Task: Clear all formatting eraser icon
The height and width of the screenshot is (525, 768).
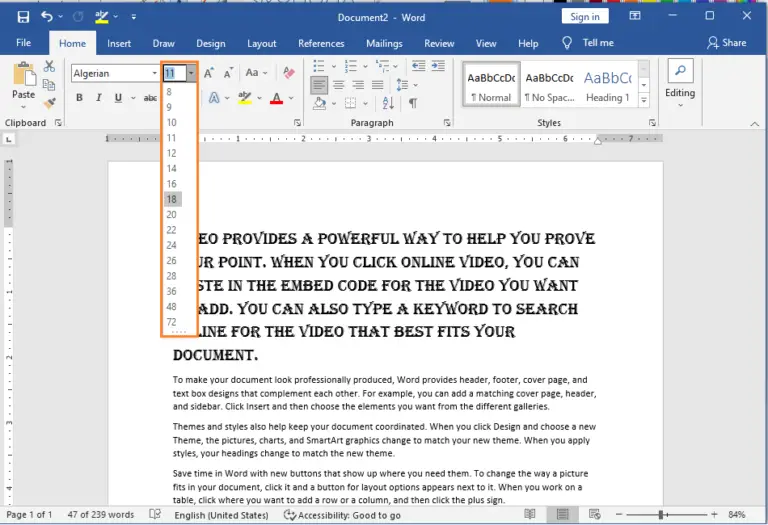Action: 289,73
